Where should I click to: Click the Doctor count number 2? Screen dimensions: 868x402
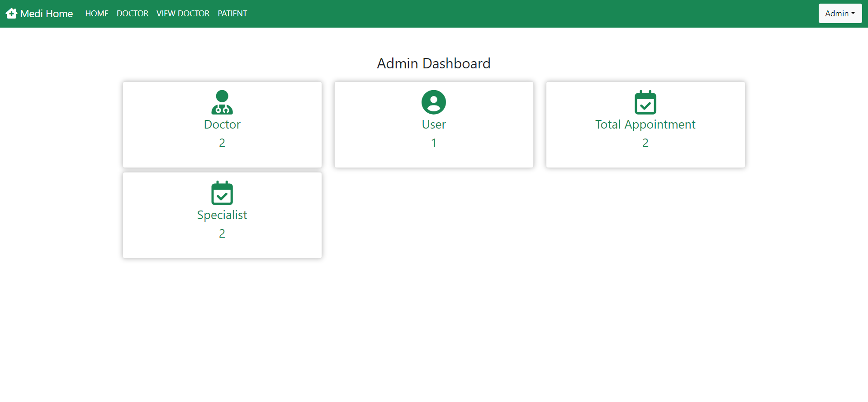pyautogui.click(x=222, y=143)
